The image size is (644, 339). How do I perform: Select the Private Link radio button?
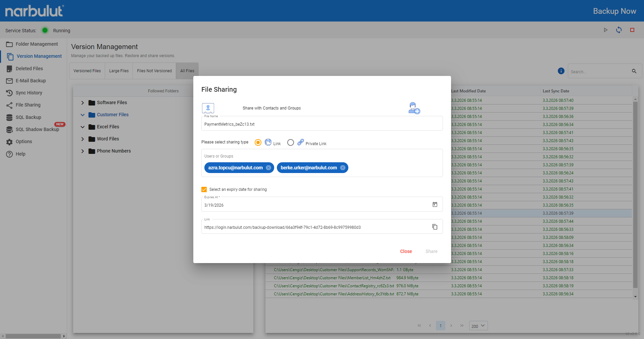point(291,142)
